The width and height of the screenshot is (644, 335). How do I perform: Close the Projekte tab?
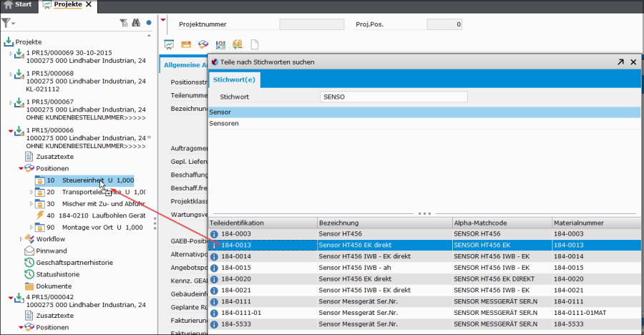pos(89,4)
